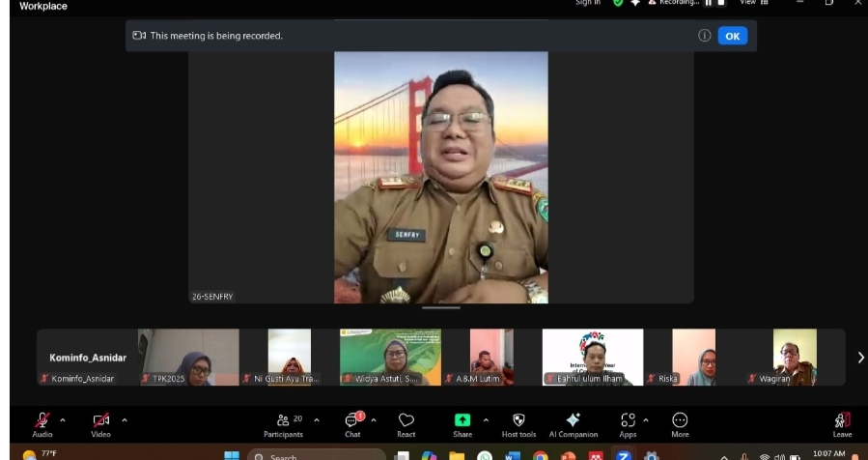Start screen sharing with the Share icon
Image resolution: width=868 pixels, height=460 pixels.
[x=462, y=420]
